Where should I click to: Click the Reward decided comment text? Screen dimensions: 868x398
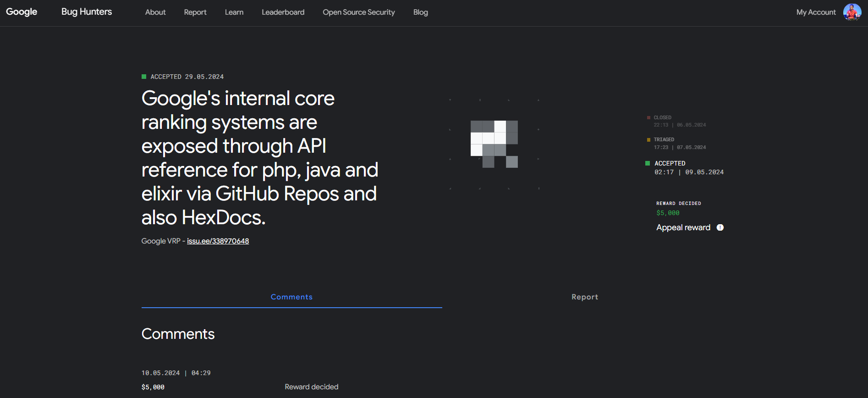coord(312,387)
